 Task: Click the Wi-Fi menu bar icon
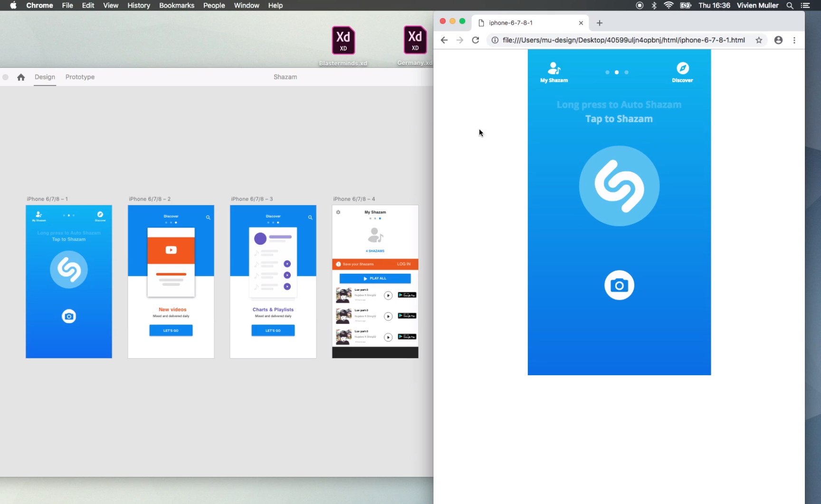coord(668,5)
